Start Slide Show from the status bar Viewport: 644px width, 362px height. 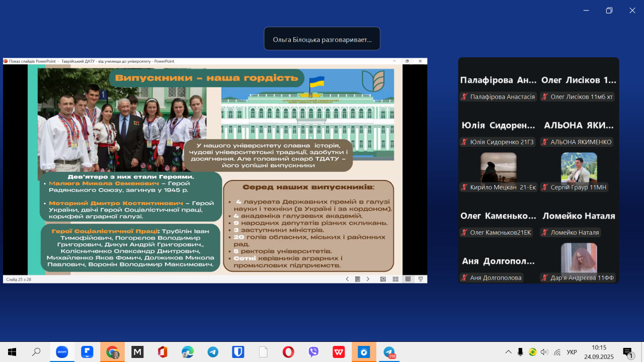click(x=421, y=279)
